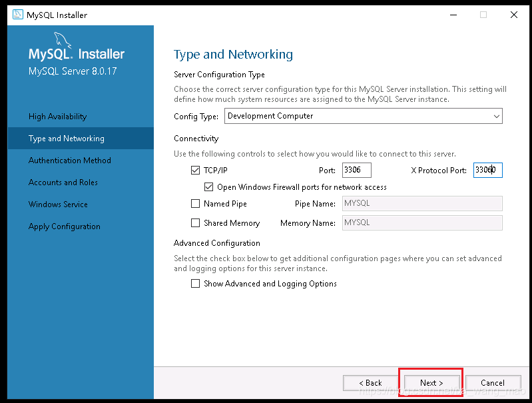Click the Pipe Name field
Image resolution: width=532 pixels, height=403 pixels.
422,204
